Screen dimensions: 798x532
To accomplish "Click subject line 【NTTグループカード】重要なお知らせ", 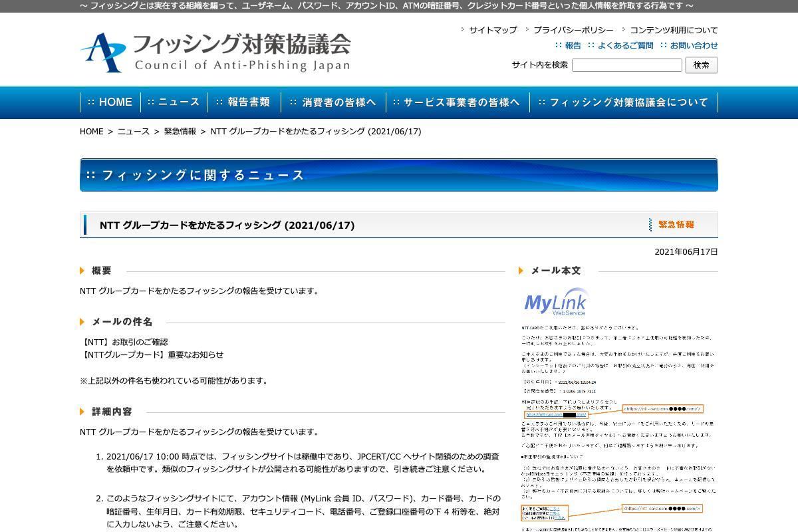I will (152, 354).
